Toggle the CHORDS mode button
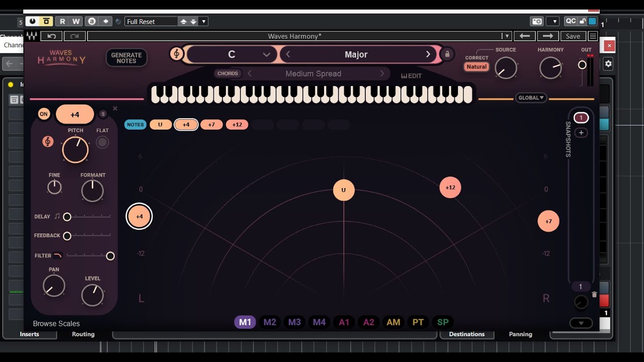 pyautogui.click(x=228, y=73)
